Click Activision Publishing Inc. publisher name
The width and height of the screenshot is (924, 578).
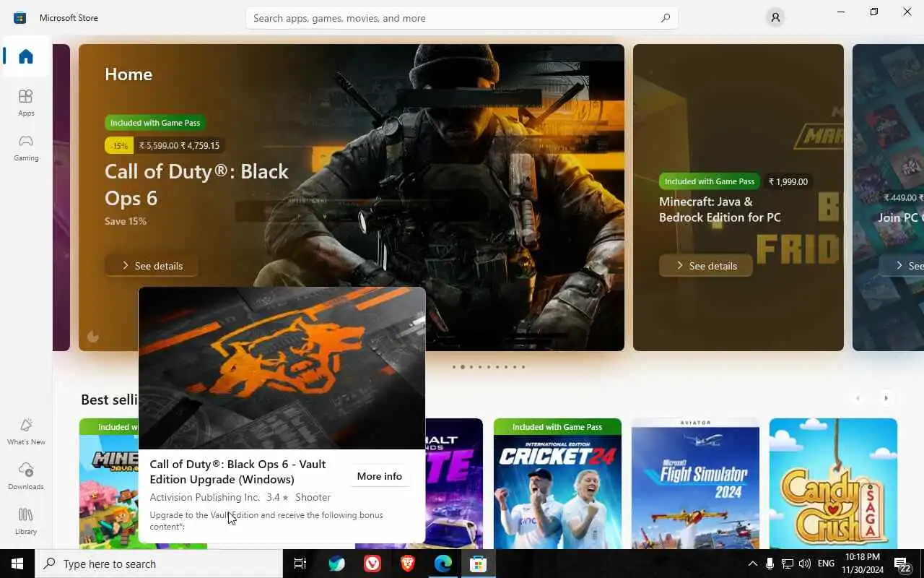204,497
